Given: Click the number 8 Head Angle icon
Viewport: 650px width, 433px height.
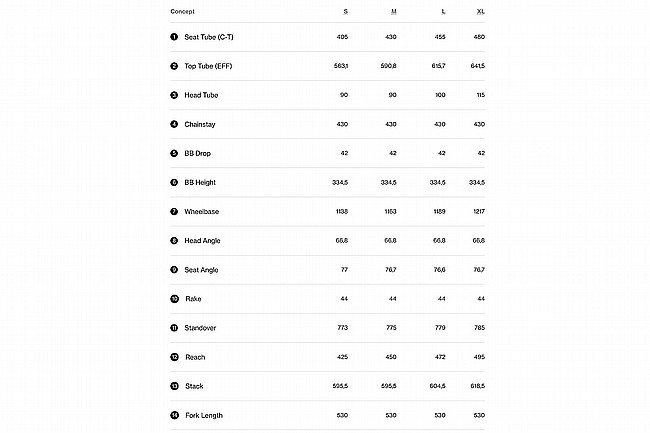Looking at the screenshot, I should click(x=174, y=240).
